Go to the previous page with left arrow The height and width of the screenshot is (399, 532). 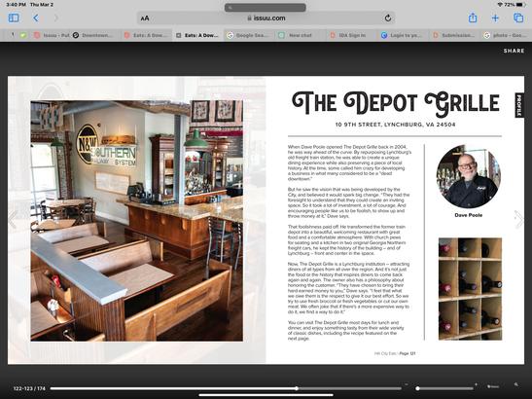13,219
